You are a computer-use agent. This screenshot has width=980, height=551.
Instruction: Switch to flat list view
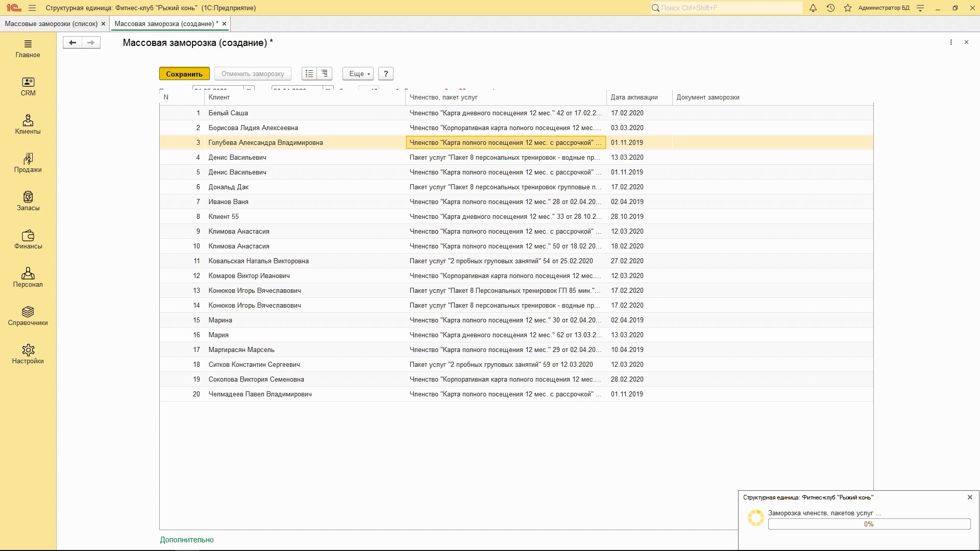coord(309,74)
